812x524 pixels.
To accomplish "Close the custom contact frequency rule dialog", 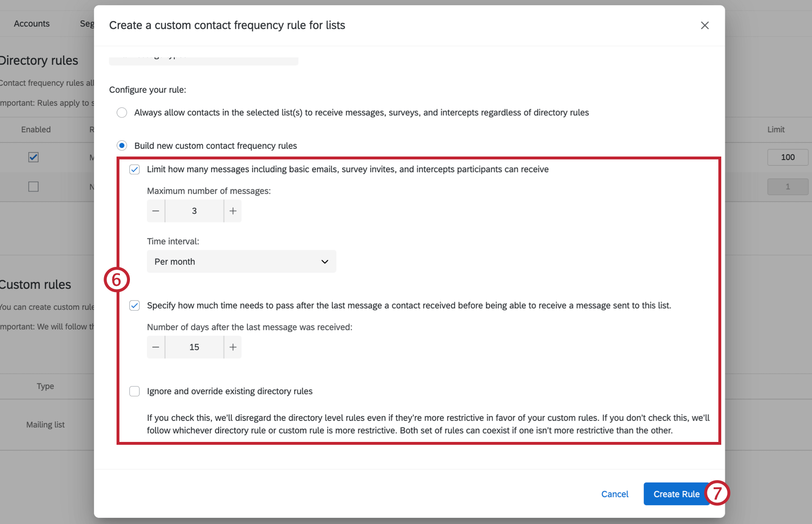I will click(x=705, y=25).
